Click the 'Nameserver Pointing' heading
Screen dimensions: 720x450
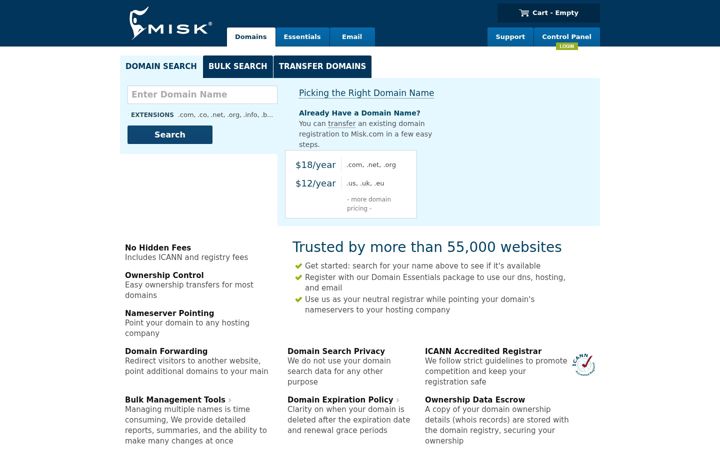(x=169, y=314)
